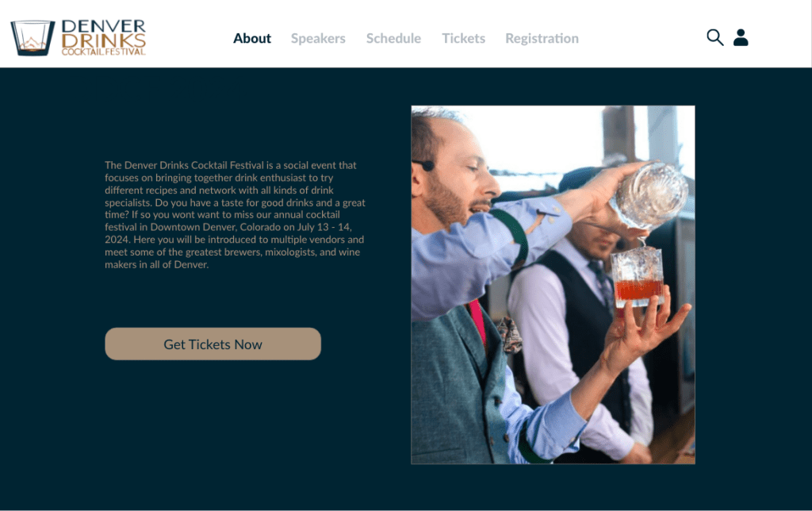
Task: Open the user account profile icon
Action: (741, 37)
